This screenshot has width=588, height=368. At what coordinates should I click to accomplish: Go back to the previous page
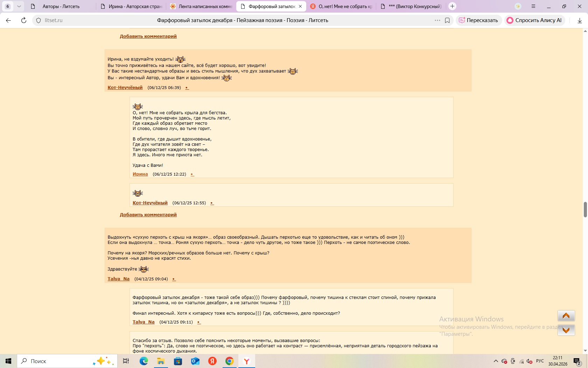tap(8, 20)
